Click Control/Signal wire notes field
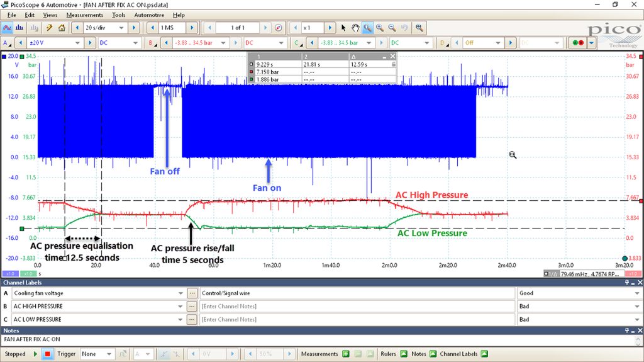 point(357,293)
